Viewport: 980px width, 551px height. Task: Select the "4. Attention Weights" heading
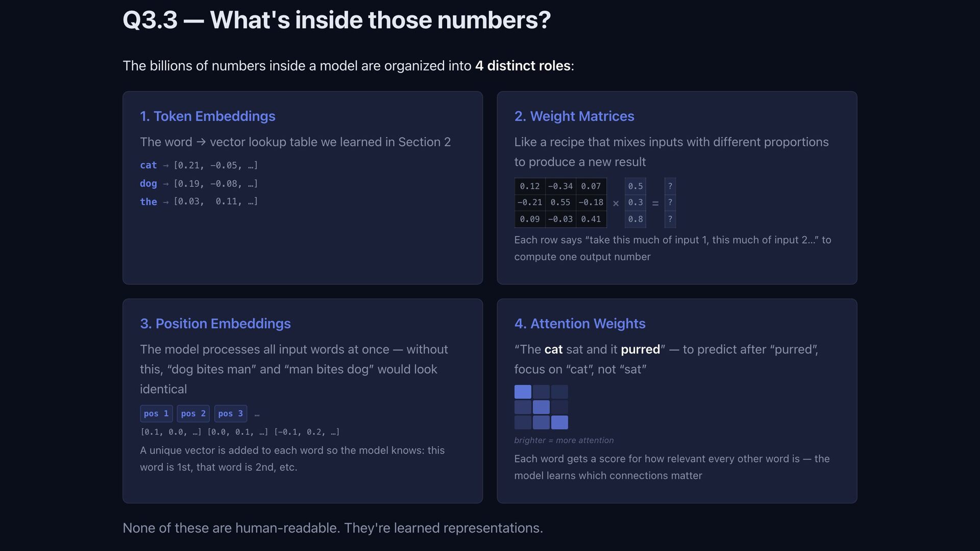(x=579, y=323)
